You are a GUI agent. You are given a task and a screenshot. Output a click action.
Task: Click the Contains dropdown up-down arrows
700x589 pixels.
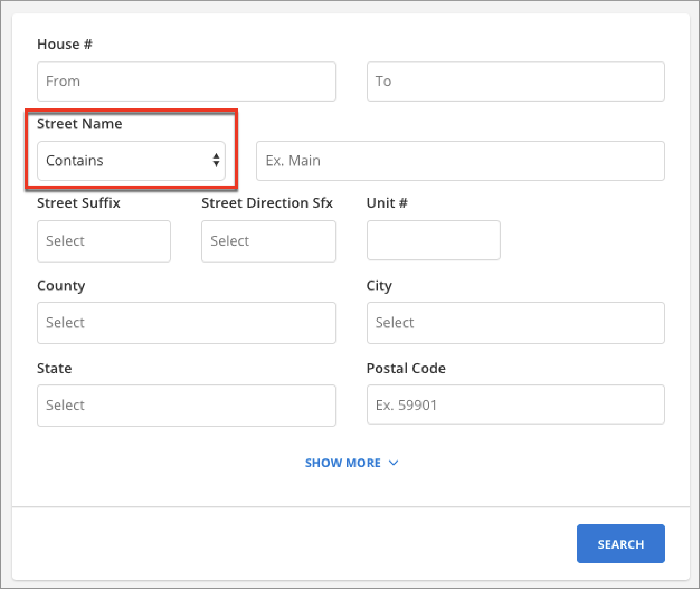[x=216, y=160]
